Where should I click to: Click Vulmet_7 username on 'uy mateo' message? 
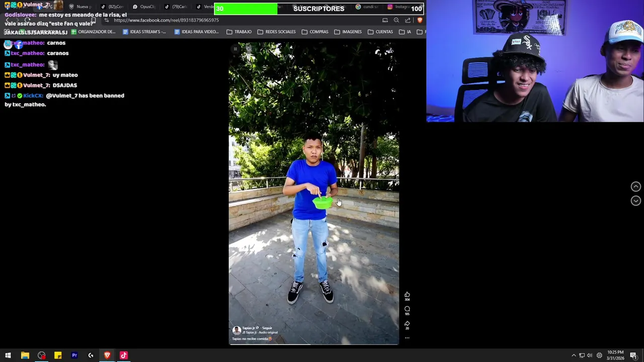36,75
